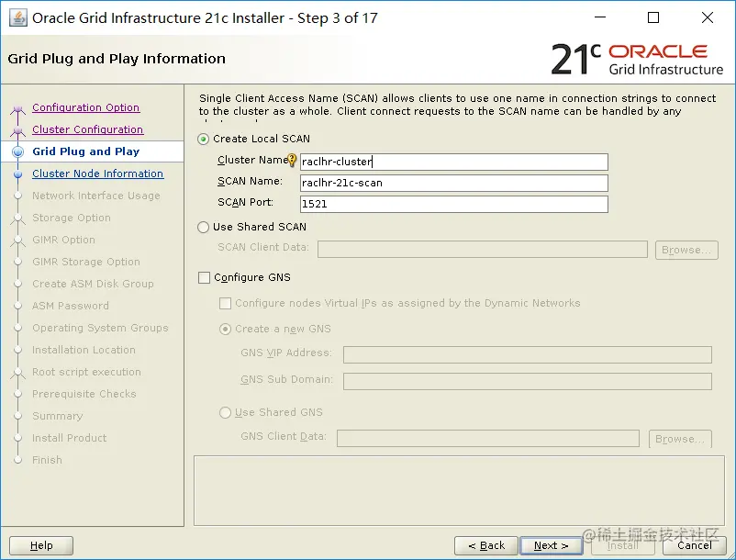This screenshot has width=736, height=560.
Task: Select Use Shared GNS radio option
Action: 226,412
